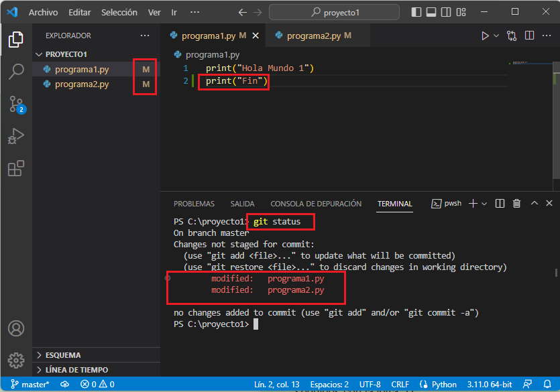560x392 pixels.
Task: Open the Archivo menu
Action: coord(43,13)
